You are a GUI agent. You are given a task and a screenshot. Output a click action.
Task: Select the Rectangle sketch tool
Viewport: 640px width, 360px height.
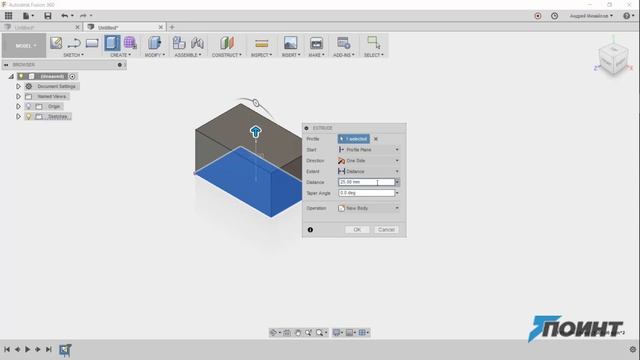(x=92, y=43)
